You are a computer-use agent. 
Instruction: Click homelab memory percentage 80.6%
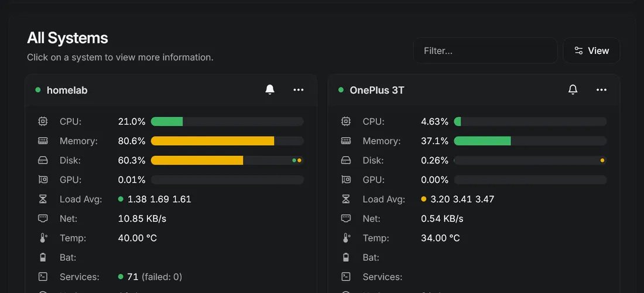pyautogui.click(x=132, y=141)
